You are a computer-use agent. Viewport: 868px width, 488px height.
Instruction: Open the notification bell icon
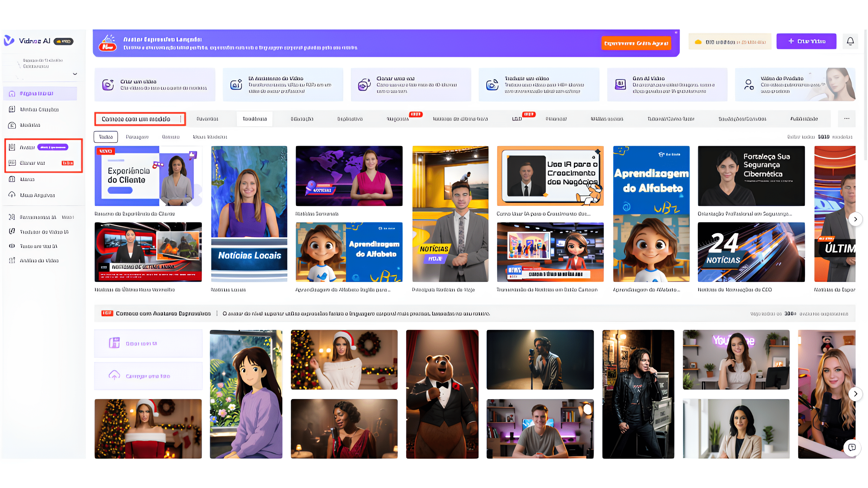pyautogui.click(x=850, y=41)
